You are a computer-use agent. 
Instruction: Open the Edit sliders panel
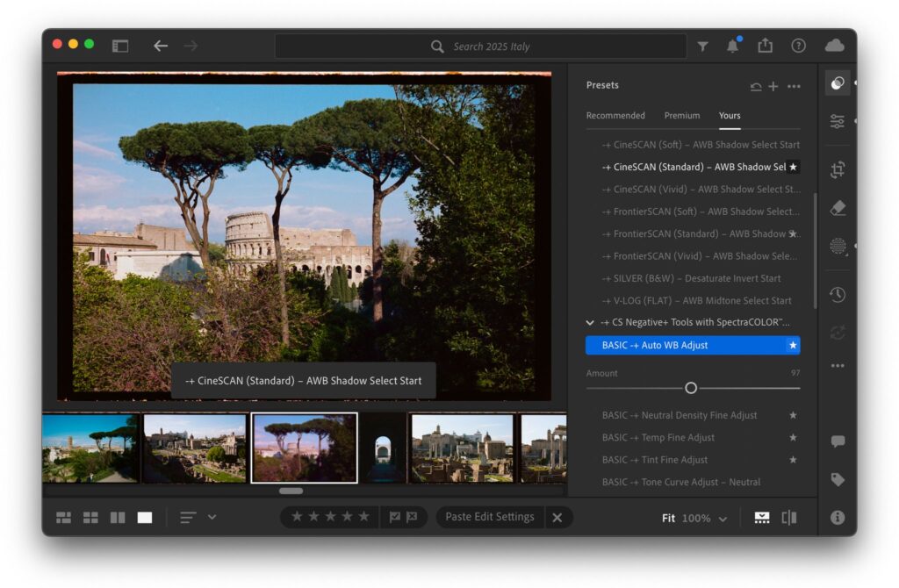pos(837,121)
